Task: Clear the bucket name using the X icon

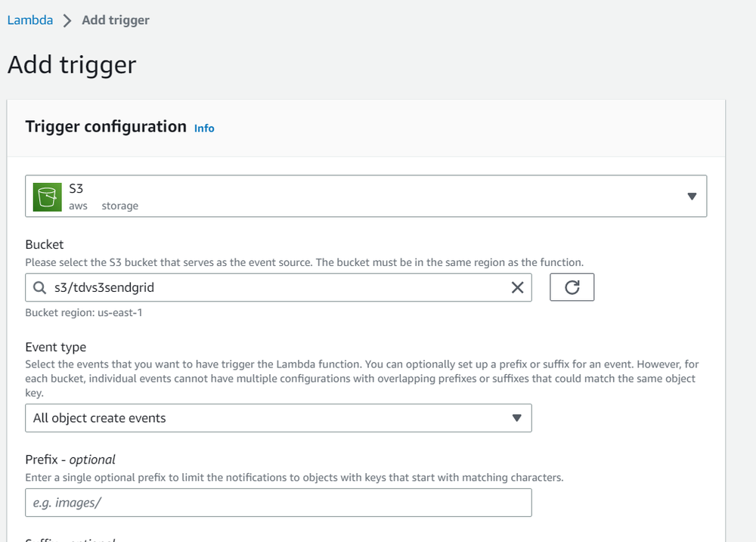Action: (517, 287)
